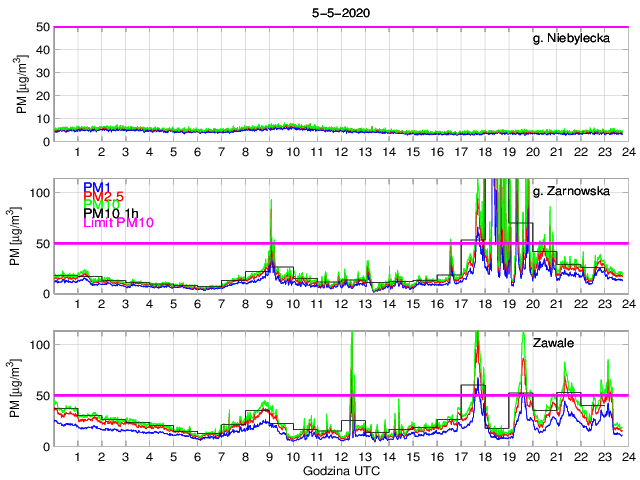Image resolution: width=640 pixels, height=480 pixels.
Task: Click the y-axis PM label of Zarnowska plot
Action: (x=22, y=237)
